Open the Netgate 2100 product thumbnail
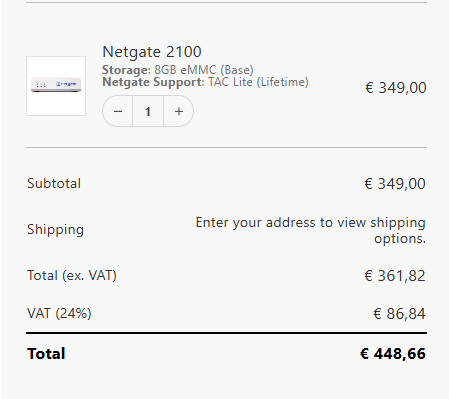 click(x=56, y=86)
